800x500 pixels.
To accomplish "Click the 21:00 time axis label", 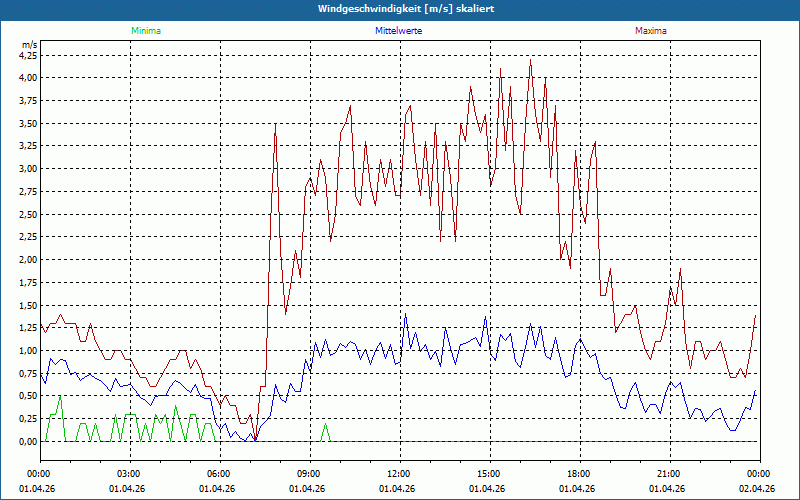I will 670,474.
